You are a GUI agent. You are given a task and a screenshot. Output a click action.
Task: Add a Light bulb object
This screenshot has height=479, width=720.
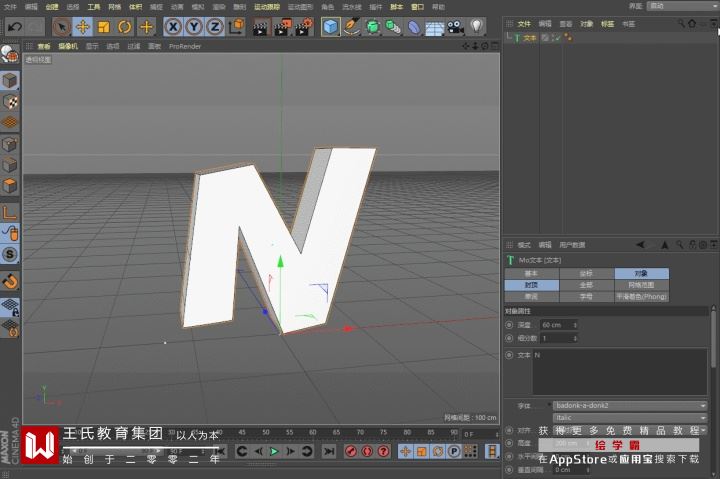point(477,26)
